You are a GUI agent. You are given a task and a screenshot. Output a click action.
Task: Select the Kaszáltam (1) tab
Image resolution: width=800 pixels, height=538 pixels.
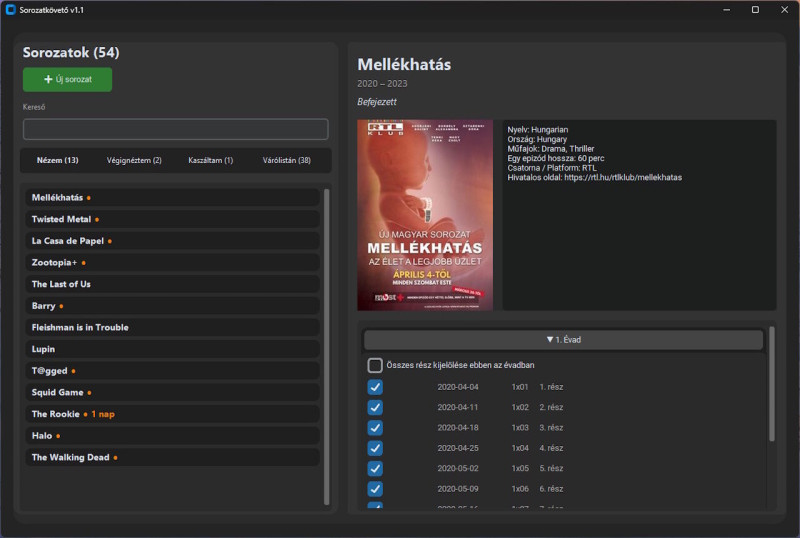tap(211, 160)
